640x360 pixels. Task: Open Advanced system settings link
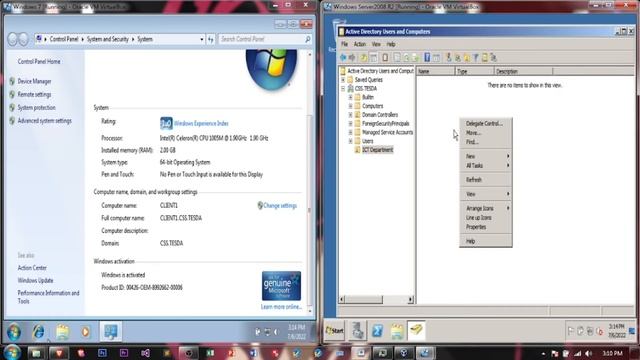[x=44, y=121]
